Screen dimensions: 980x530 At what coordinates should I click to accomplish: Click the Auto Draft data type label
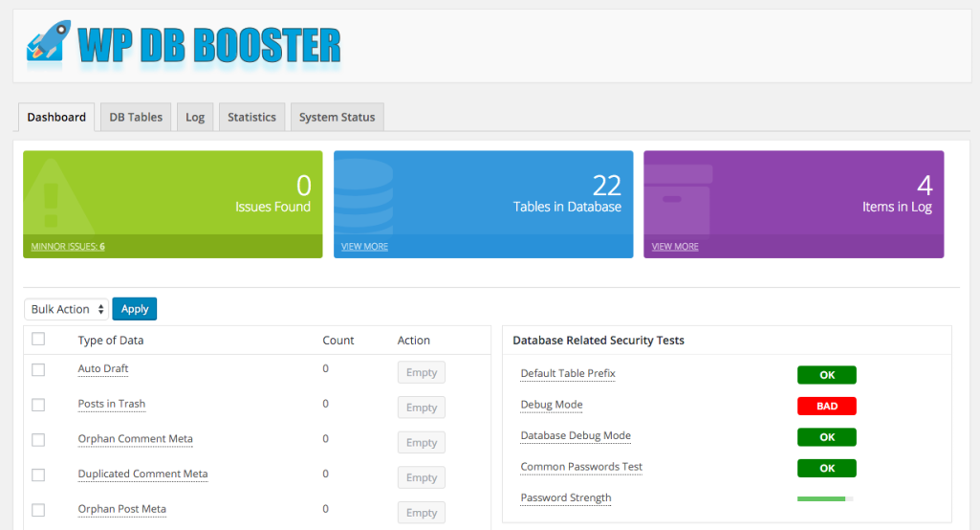coord(103,368)
